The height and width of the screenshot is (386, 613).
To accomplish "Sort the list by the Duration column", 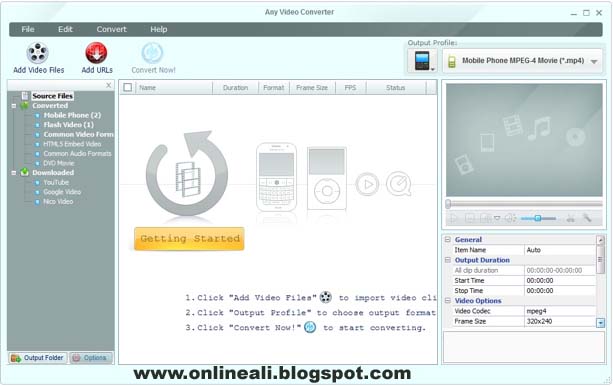I will coord(235,88).
